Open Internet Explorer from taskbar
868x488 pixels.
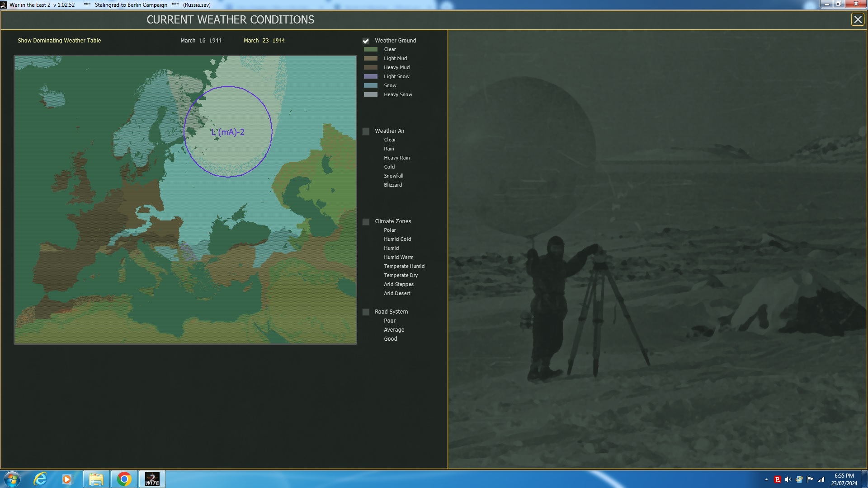tap(40, 479)
